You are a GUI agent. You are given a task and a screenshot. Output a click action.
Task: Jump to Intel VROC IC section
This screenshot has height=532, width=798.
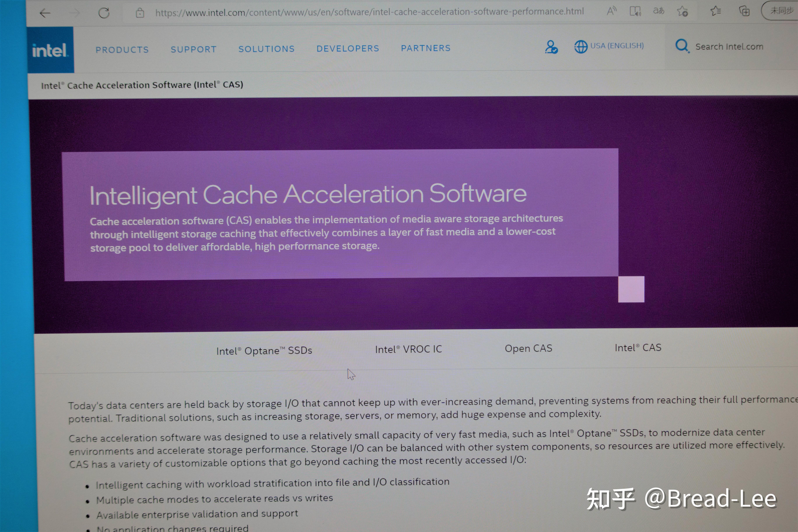[x=408, y=349]
